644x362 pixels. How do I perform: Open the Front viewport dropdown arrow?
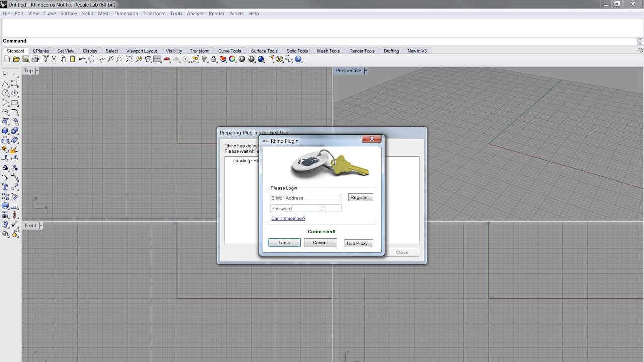[x=41, y=226]
